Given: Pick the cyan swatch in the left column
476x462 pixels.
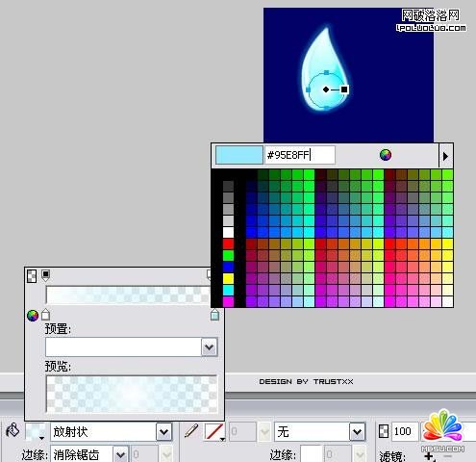Looking at the screenshot, I should (228, 290).
